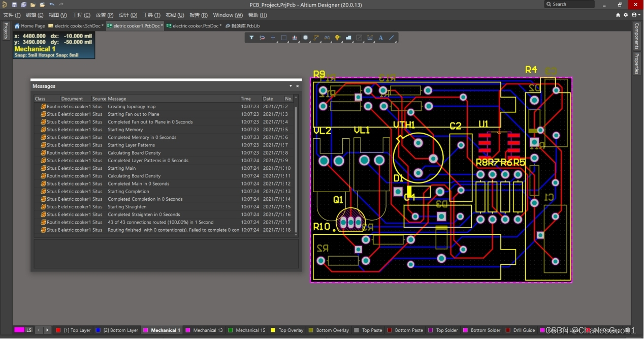Open the 设计 (D) menu
644x339 pixels.
click(x=128, y=15)
